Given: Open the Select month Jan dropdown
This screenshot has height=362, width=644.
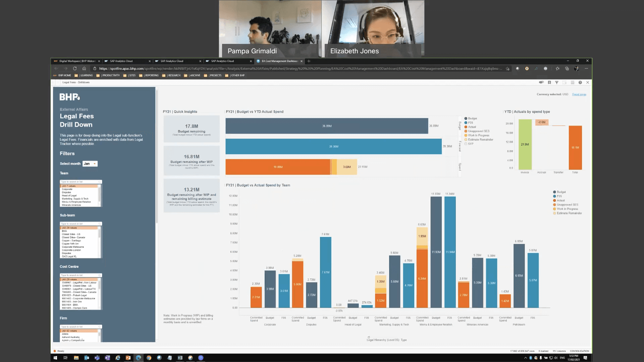Looking at the screenshot, I should point(90,164).
